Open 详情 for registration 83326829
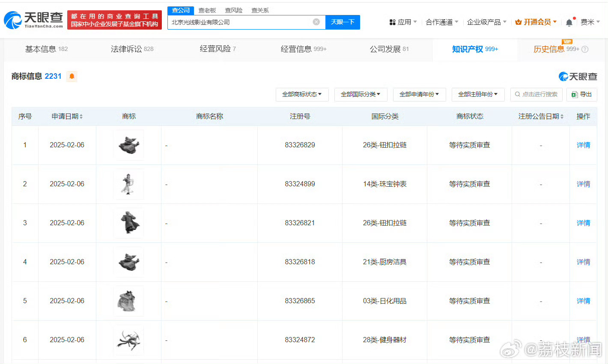The image size is (608, 364). point(583,145)
